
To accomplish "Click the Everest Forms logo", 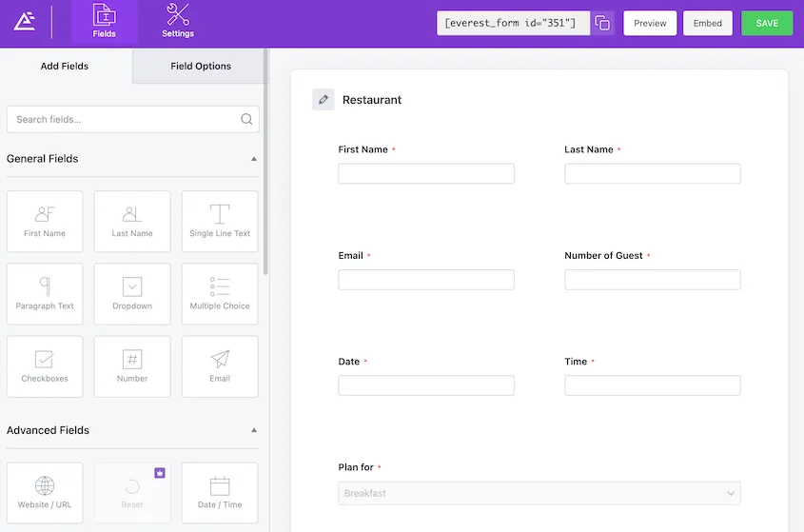I will click(x=24, y=22).
